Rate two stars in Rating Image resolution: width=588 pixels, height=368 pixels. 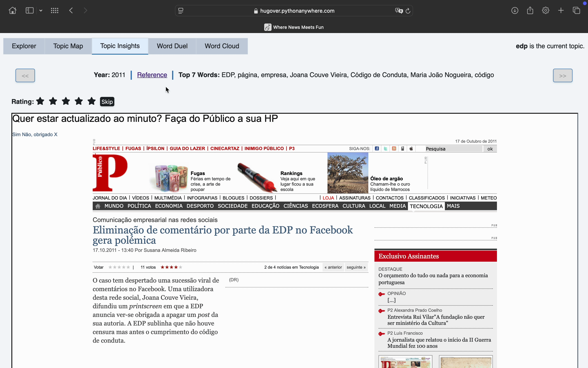click(x=53, y=101)
